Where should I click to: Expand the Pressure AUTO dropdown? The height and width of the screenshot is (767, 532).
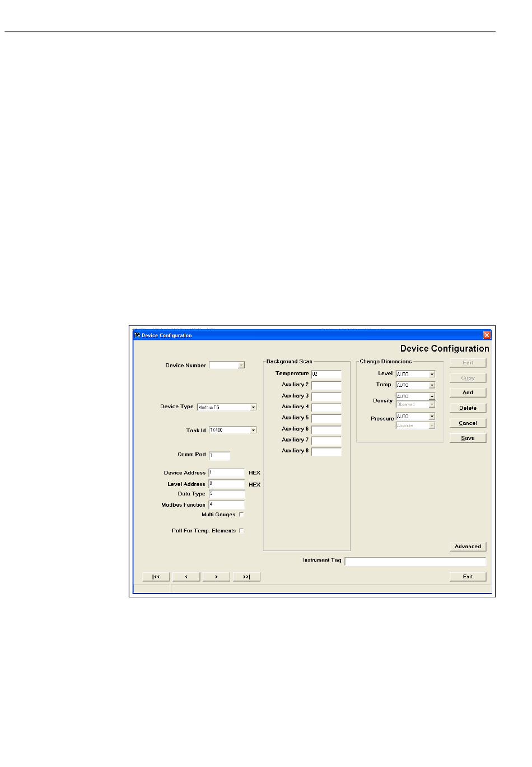[432, 417]
